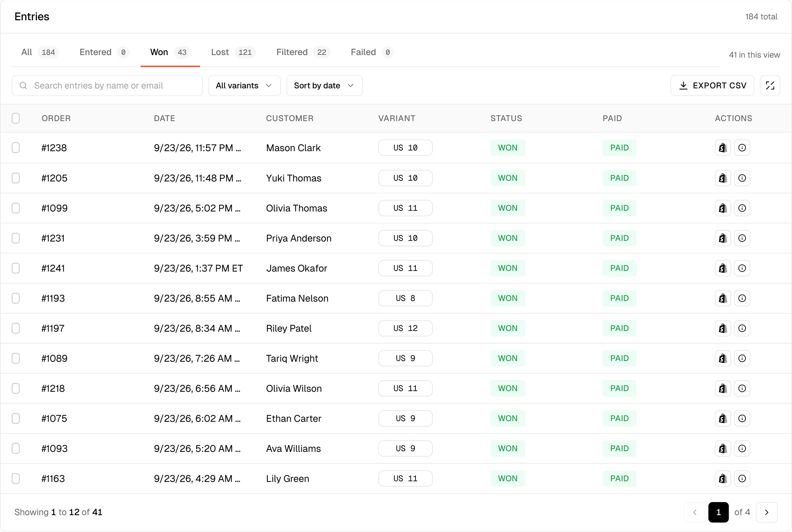Open Shopify order for Ava Williams
The height and width of the screenshot is (532, 792).
pyautogui.click(x=723, y=448)
